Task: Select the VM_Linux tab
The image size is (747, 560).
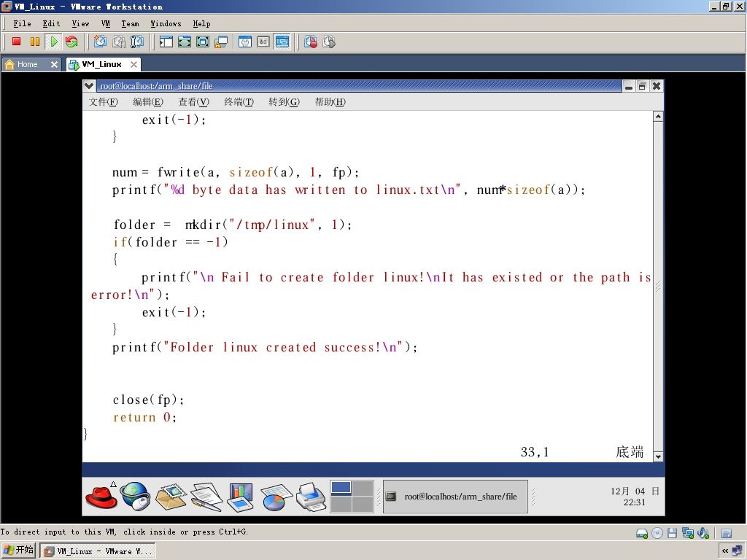Action: tap(101, 64)
